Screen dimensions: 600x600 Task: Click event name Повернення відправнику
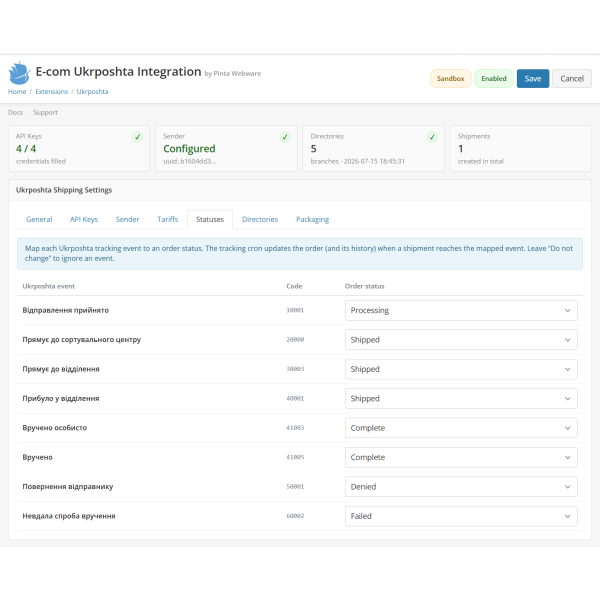(68, 487)
